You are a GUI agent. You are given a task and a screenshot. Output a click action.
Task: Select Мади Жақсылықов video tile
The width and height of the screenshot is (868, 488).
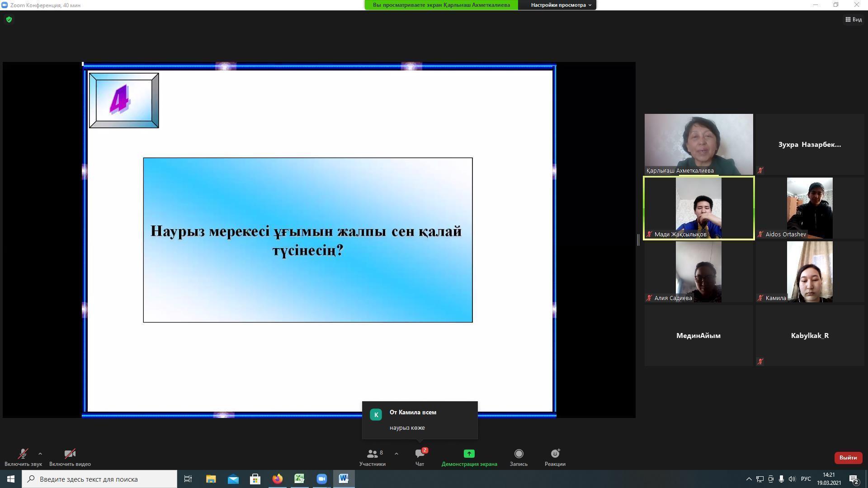tap(698, 208)
